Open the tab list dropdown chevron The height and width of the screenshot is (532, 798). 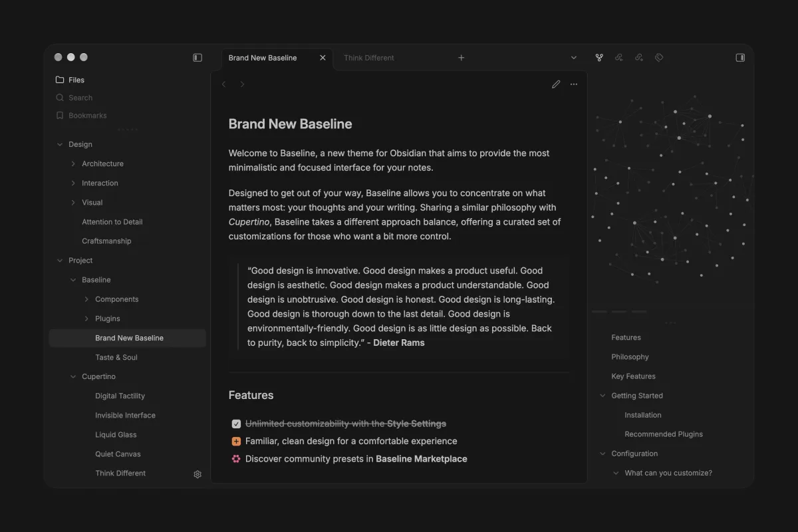click(x=574, y=58)
